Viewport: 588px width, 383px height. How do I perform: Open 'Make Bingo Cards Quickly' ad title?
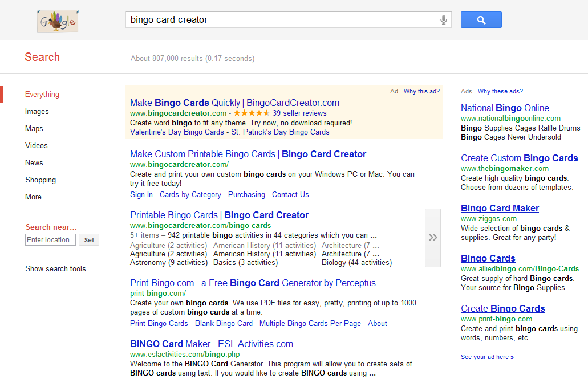(x=235, y=103)
